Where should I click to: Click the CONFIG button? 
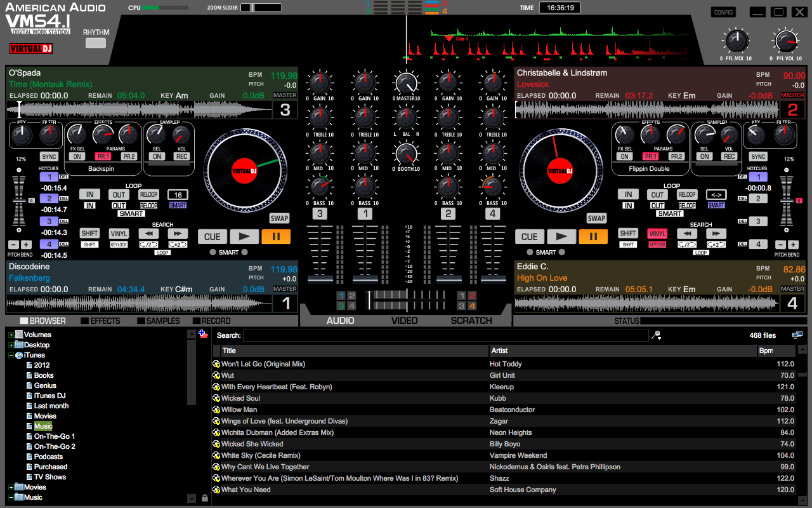tap(723, 12)
